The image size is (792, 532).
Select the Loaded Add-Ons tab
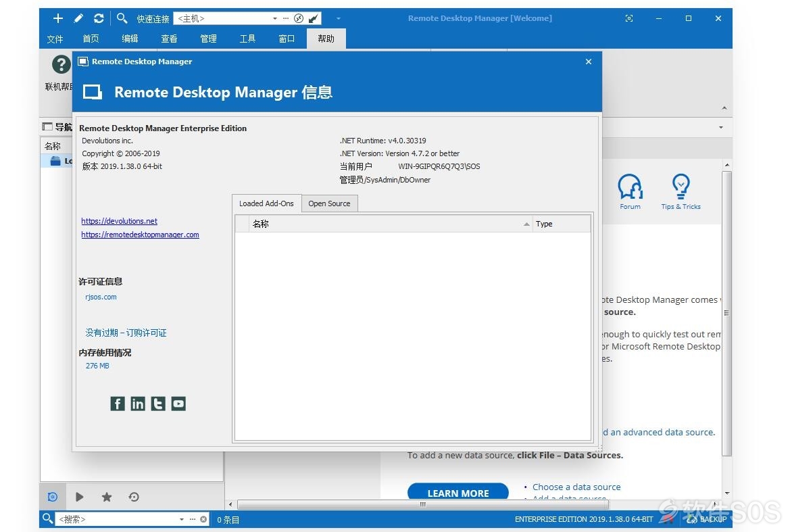click(x=267, y=203)
